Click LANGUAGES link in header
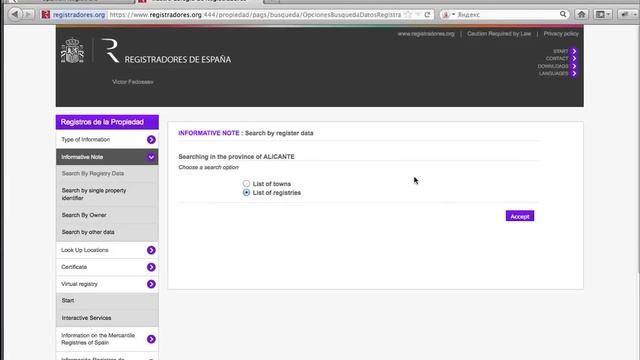The height and width of the screenshot is (360, 640). [553, 73]
